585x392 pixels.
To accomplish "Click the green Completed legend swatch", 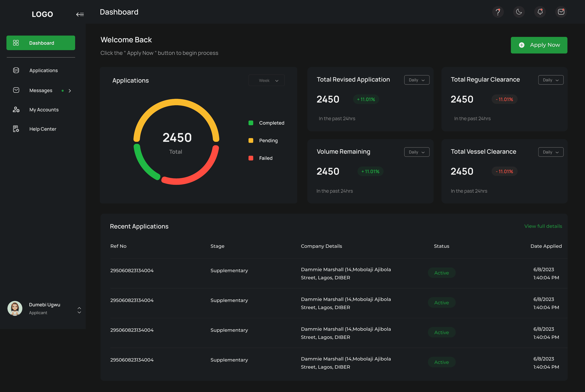I will (251, 123).
